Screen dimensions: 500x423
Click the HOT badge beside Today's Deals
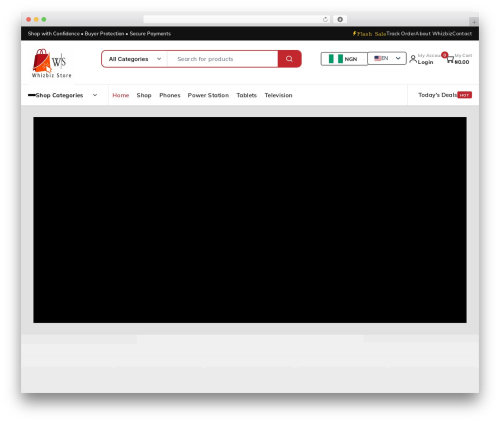(x=464, y=95)
